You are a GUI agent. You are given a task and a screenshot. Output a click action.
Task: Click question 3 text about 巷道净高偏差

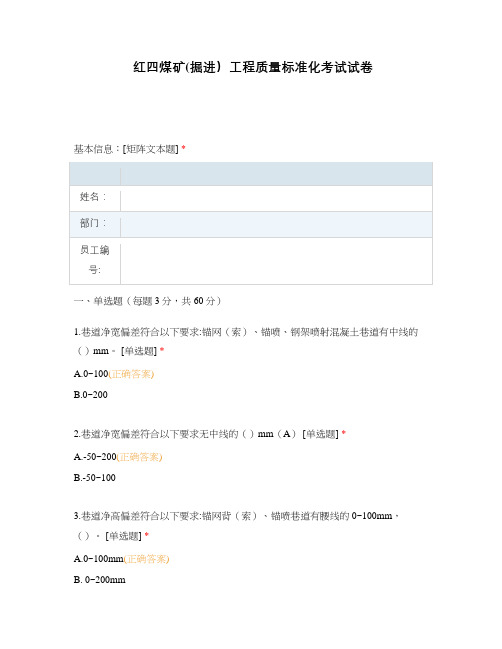click(x=236, y=526)
